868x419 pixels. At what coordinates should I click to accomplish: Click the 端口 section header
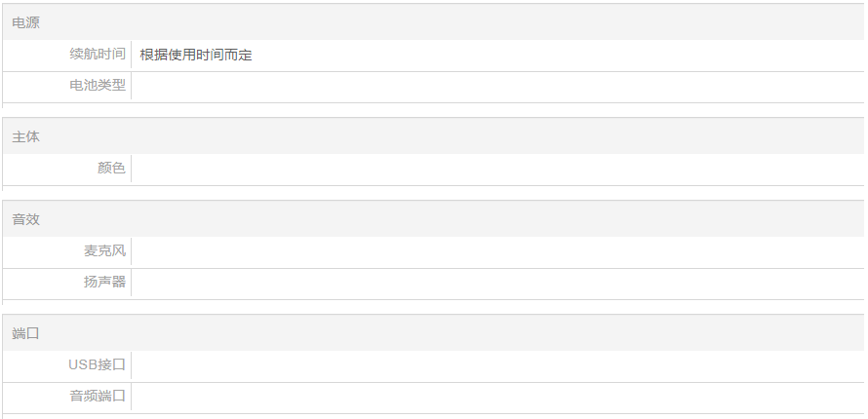pos(26,333)
